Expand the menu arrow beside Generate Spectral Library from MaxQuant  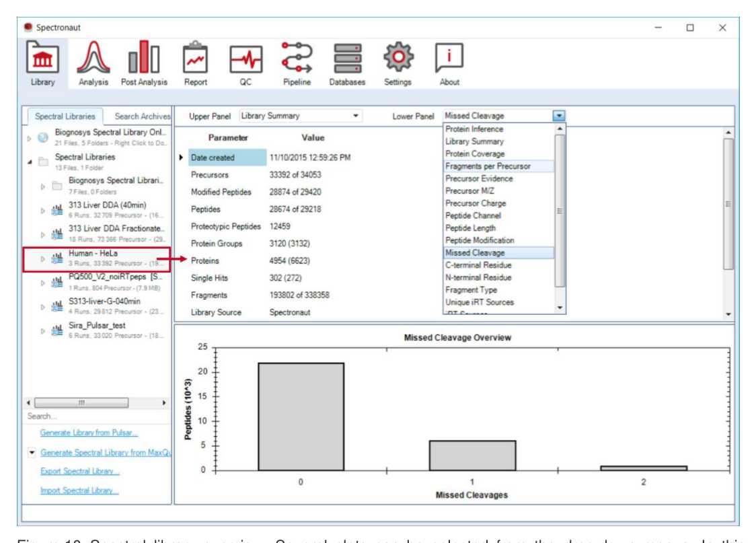tap(32, 452)
